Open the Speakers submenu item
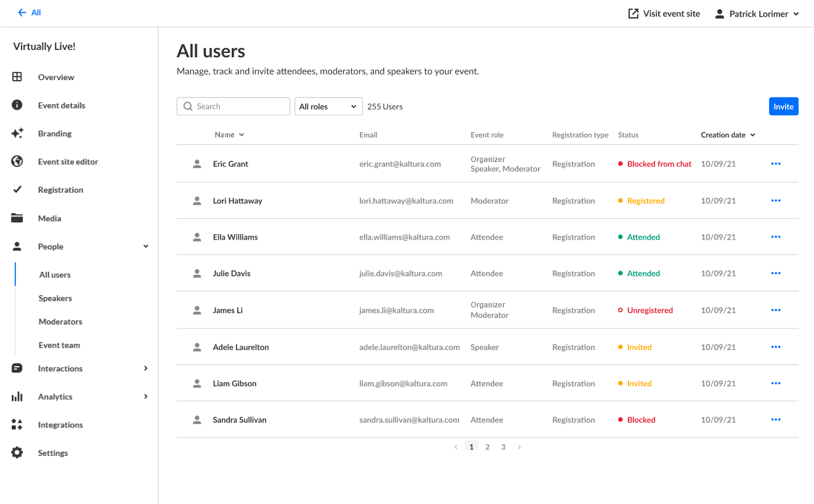 55,298
